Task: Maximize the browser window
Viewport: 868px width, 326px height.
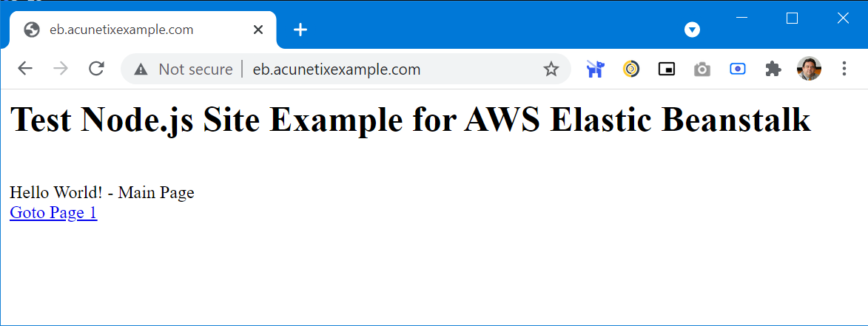Action: click(792, 18)
